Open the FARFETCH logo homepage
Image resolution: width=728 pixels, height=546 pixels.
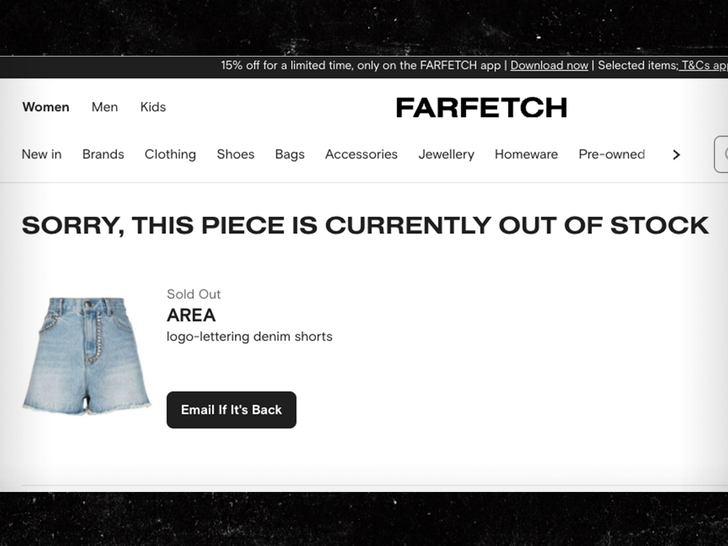click(481, 107)
